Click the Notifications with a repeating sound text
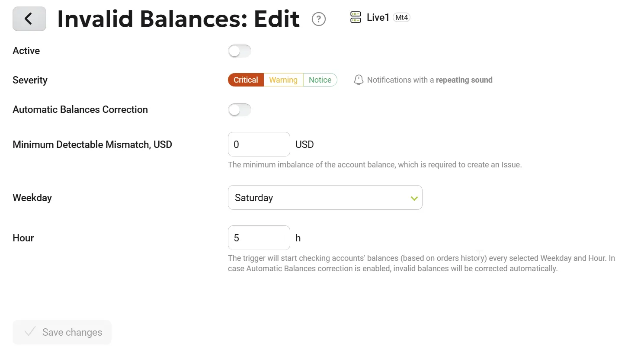This screenshot has width=644, height=356. [429, 80]
